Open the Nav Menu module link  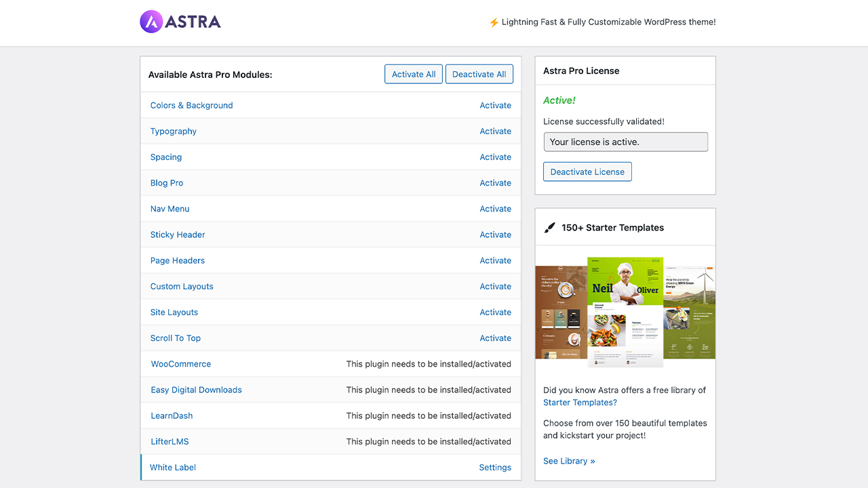click(170, 209)
